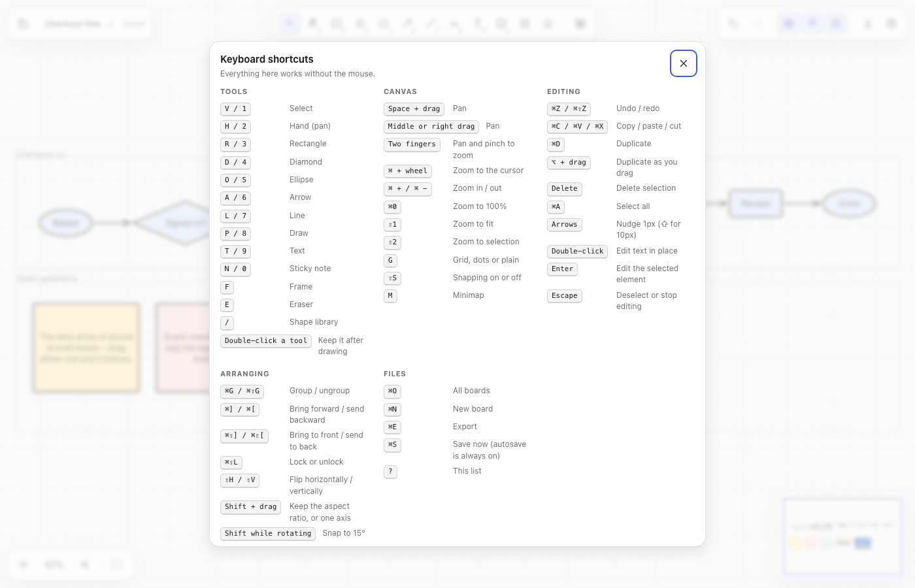This screenshot has width=915, height=588.
Task: Click the 'Arrow' tool label
Action: tap(300, 197)
